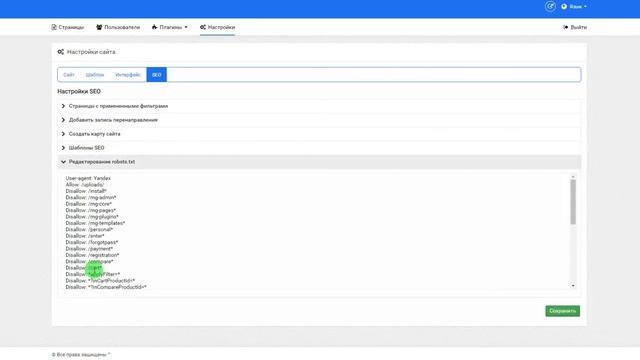The width and height of the screenshot is (640, 360).
Task: Click the 'User-agent: Yandex' line
Action: 88,178
